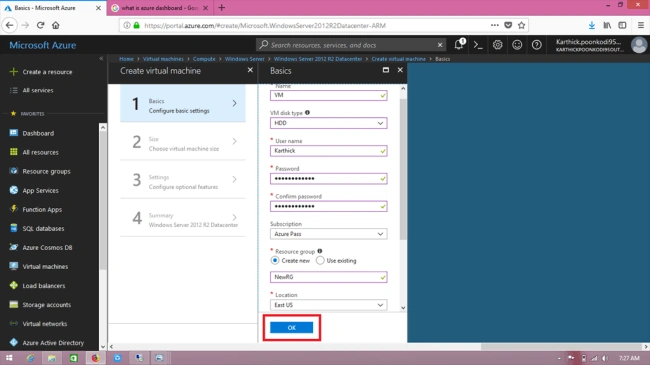The image size is (650, 365).
Task: Open the portal settings gear
Action: pyautogui.click(x=497, y=45)
